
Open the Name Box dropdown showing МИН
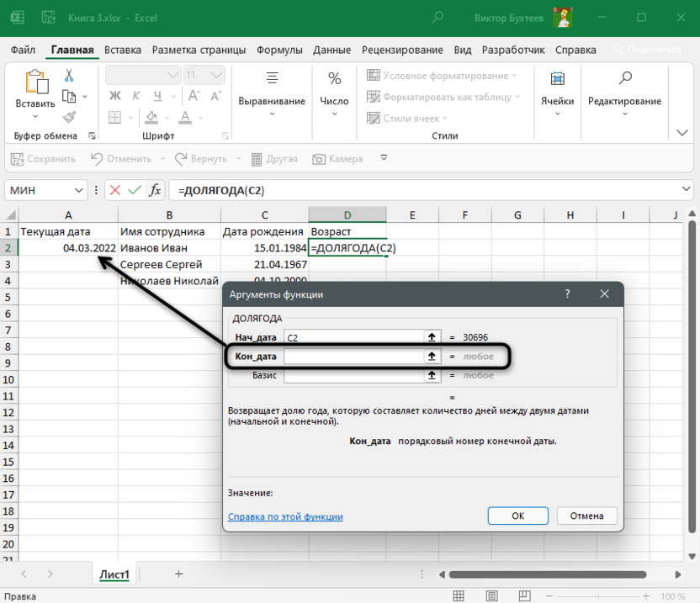[80, 191]
